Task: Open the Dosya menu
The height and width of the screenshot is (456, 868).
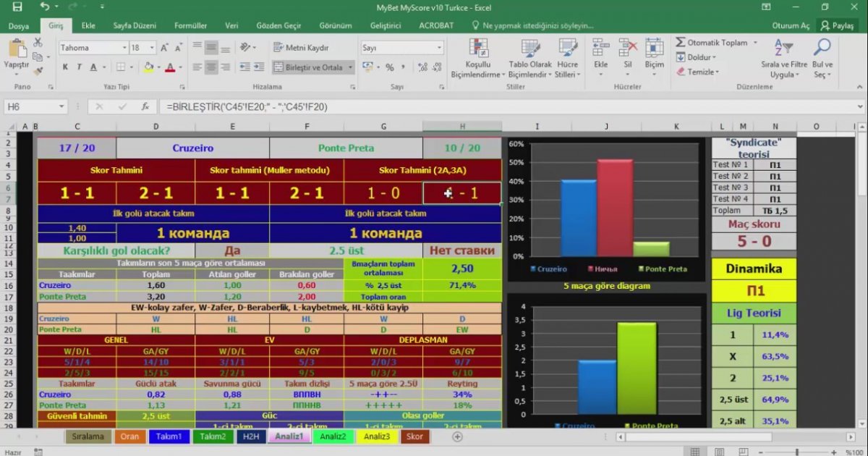Action: (x=19, y=25)
